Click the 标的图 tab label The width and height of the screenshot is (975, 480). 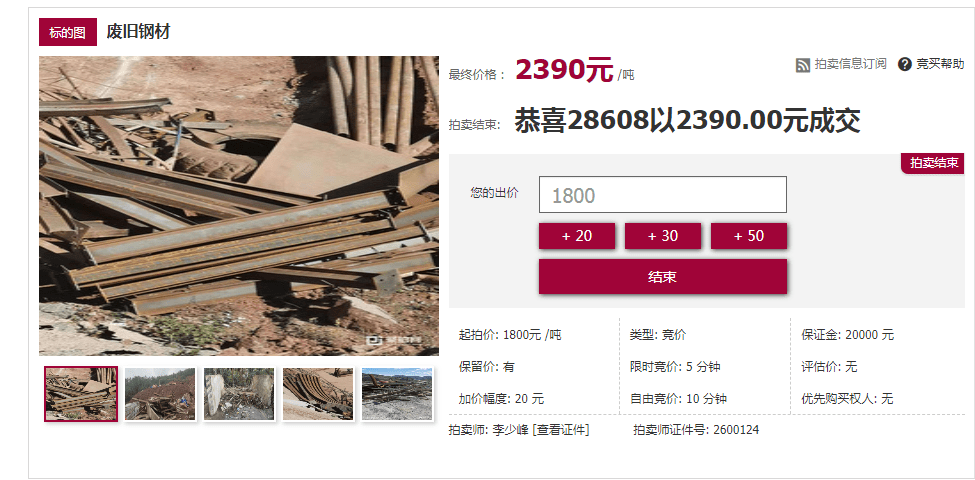(x=68, y=32)
